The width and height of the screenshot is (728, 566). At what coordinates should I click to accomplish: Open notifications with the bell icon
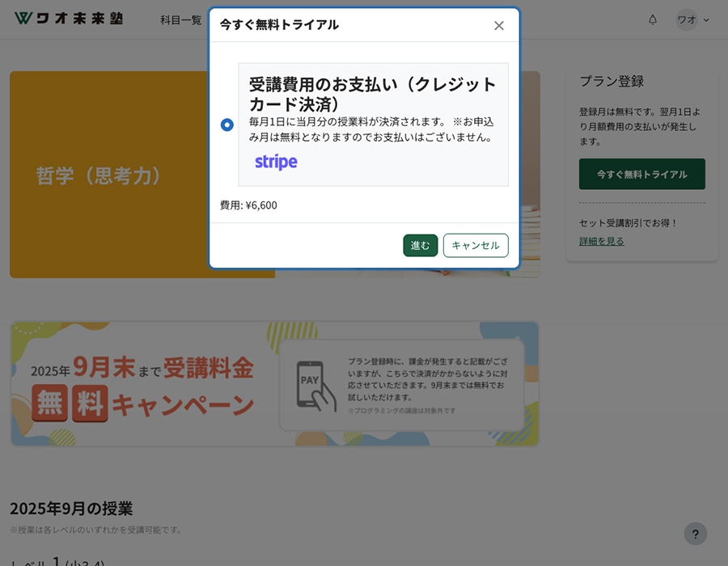652,19
